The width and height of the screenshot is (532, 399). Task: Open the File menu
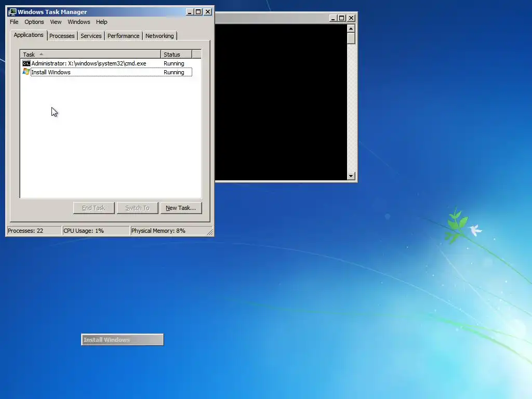(x=14, y=22)
